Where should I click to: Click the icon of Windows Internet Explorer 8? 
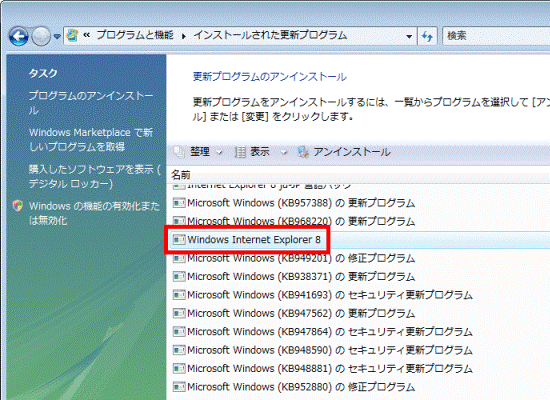179,240
